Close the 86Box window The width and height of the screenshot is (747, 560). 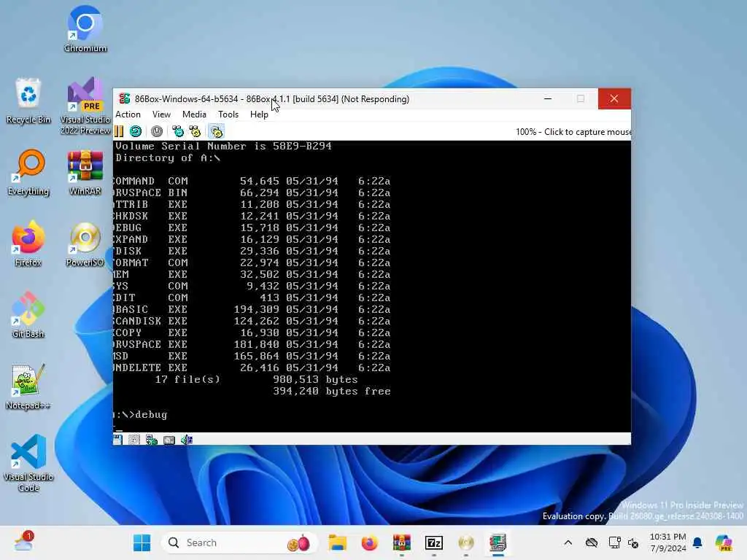(x=614, y=98)
